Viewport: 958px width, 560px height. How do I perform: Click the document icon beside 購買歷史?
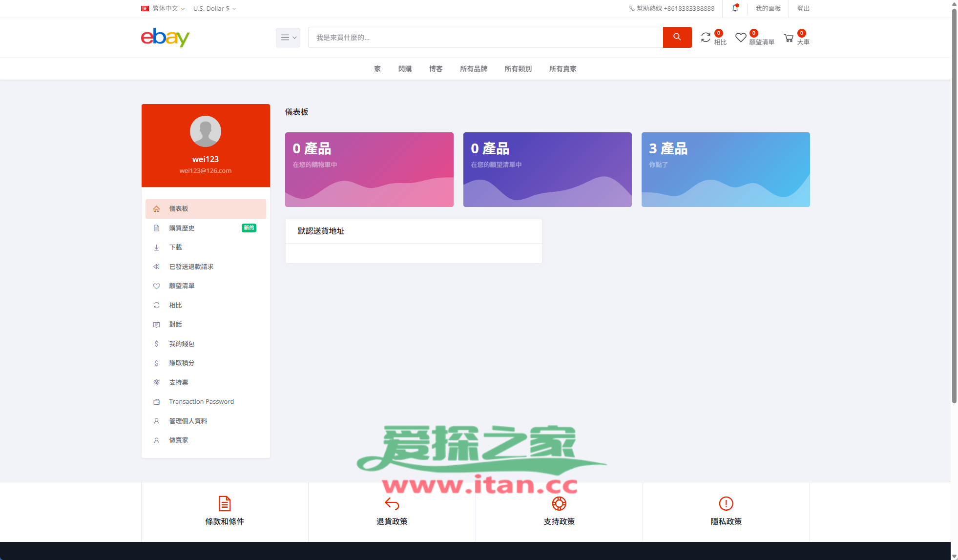[x=156, y=228]
